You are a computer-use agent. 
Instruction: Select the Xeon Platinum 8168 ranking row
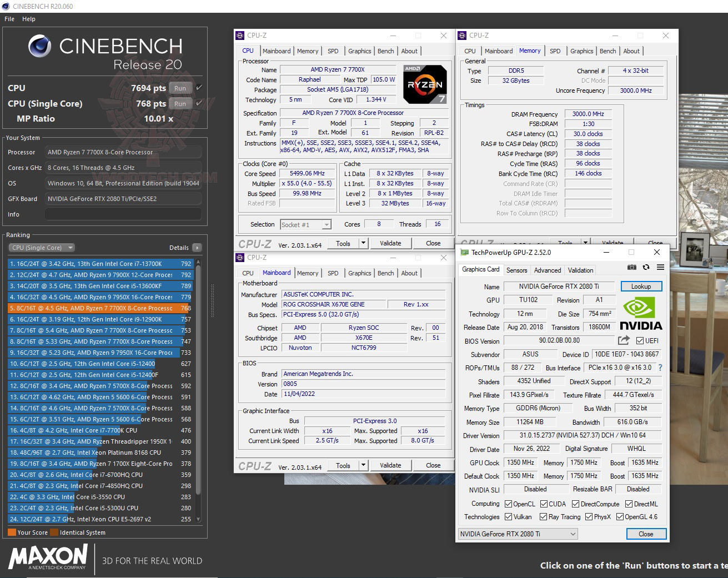coord(100,453)
